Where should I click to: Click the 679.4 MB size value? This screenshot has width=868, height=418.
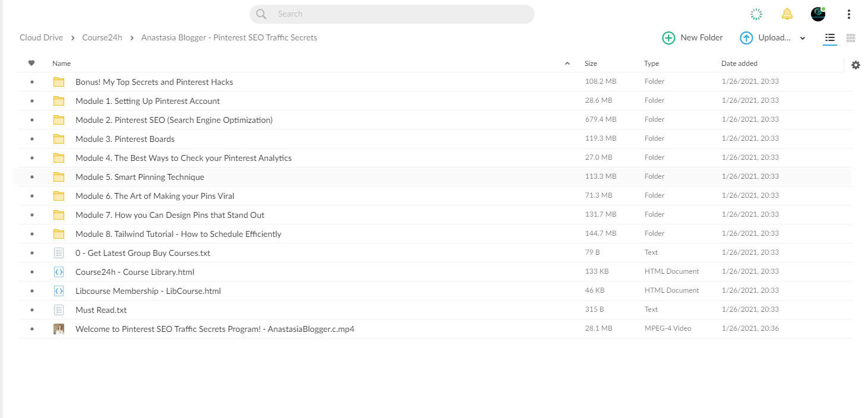click(x=601, y=119)
